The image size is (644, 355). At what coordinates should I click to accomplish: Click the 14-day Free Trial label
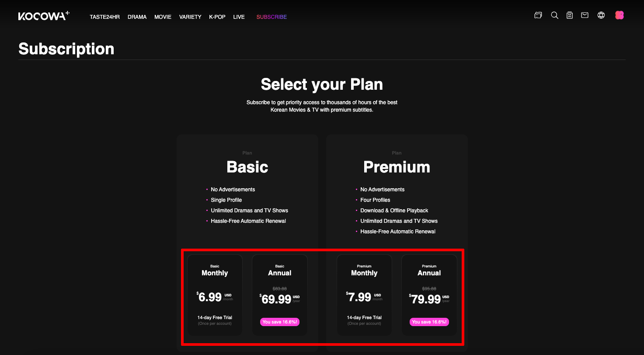click(215, 317)
